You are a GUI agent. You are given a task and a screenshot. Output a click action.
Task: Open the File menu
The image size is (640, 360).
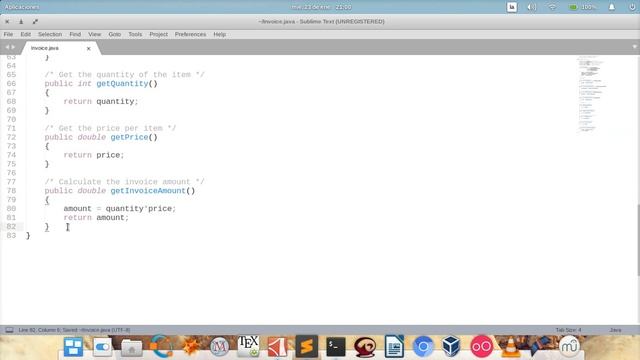pyautogui.click(x=8, y=34)
